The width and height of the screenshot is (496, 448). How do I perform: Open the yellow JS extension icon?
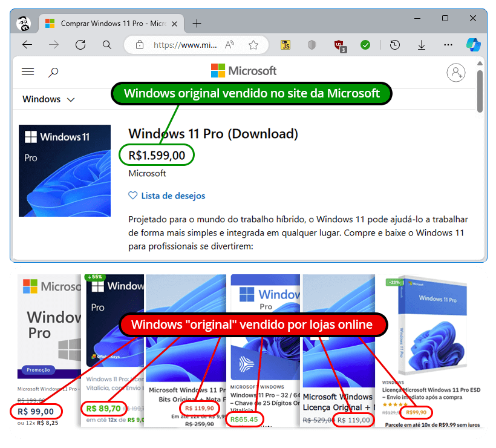coord(286,45)
